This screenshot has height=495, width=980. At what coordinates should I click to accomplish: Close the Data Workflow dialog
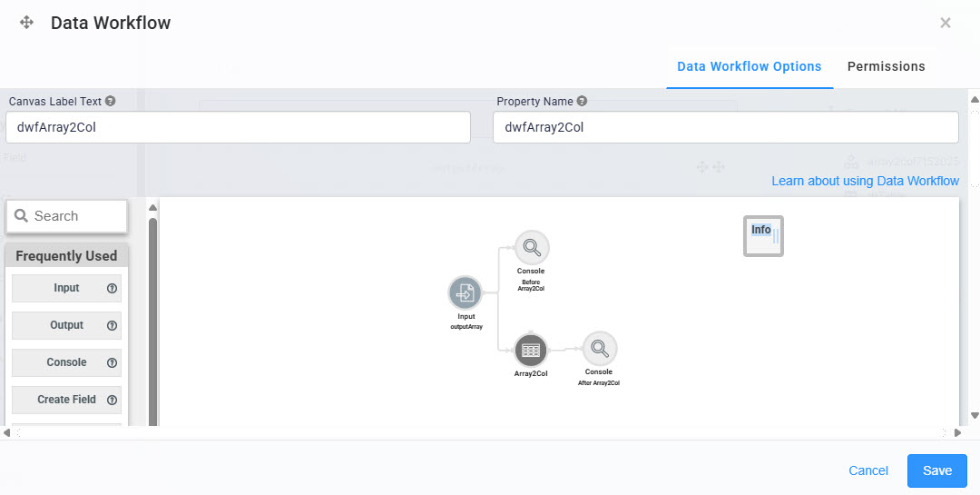click(x=946, y=23)
